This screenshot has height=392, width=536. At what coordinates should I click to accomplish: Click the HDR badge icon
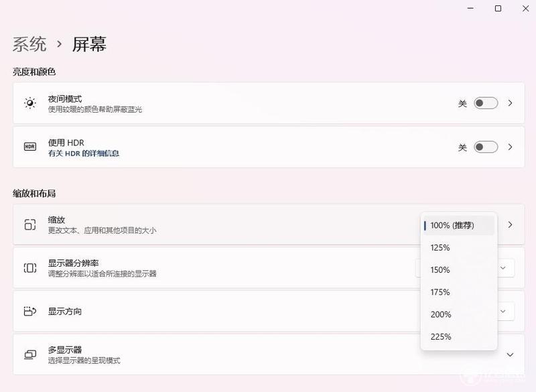(30, 147)
